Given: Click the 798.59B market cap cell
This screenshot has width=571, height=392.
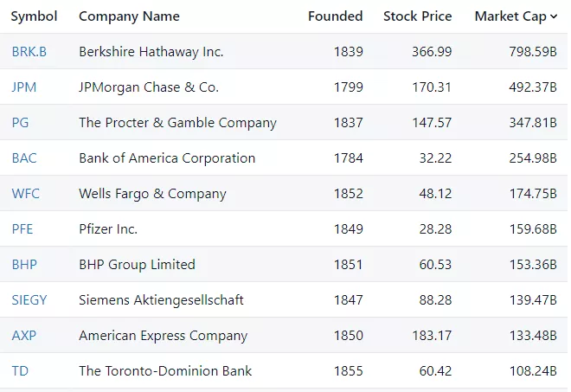Looking at the screenshot, I should 532,52.
